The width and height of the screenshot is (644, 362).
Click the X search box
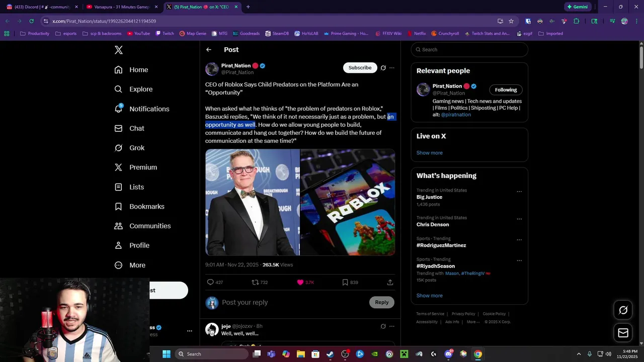point(469,50)
